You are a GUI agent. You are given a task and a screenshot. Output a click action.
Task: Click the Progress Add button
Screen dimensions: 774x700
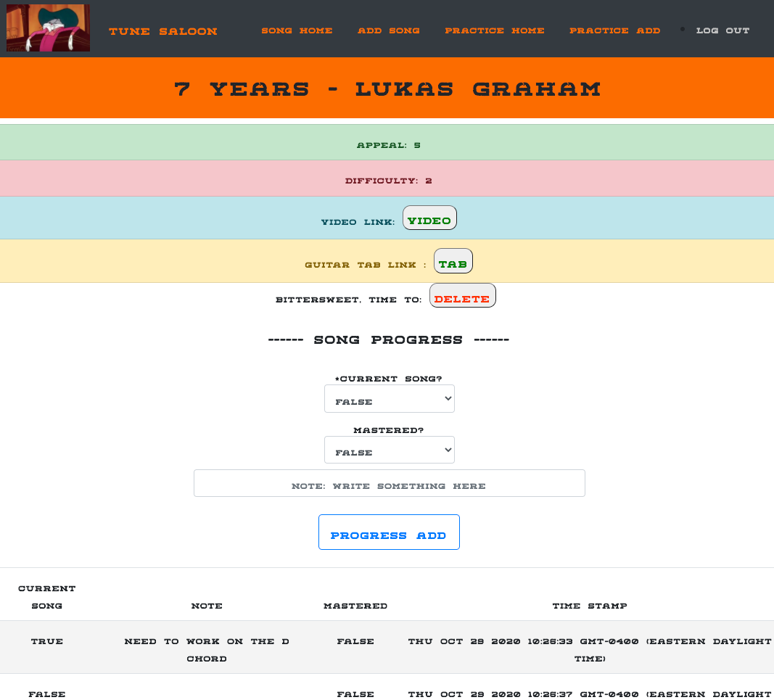point(389,532)
